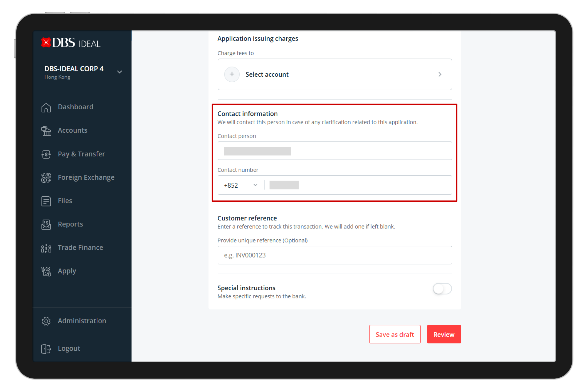The width and height of the screenshot is (588, 392).
Task: Click the plus icon beside Select account
Action: coord(232,74)
